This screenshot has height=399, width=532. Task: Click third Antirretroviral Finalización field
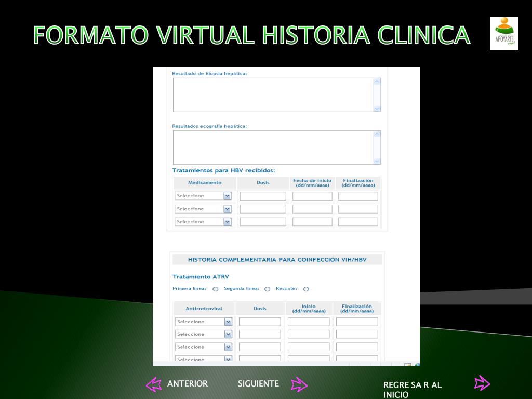(x=357, y=347)
